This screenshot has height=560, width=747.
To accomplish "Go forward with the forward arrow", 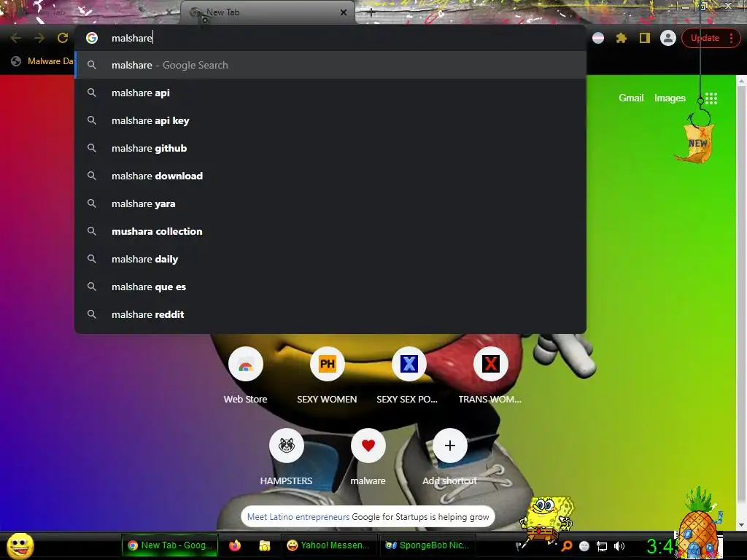I will (39, 38).
